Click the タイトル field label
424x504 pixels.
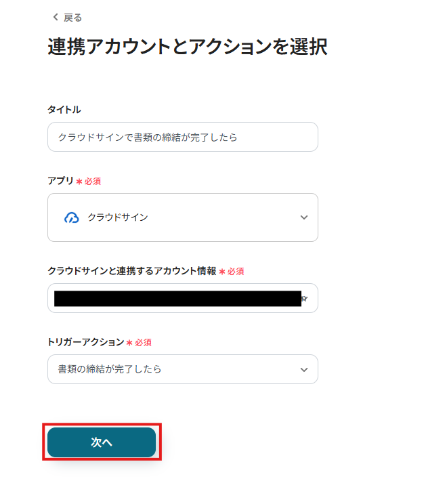point(64,110)
